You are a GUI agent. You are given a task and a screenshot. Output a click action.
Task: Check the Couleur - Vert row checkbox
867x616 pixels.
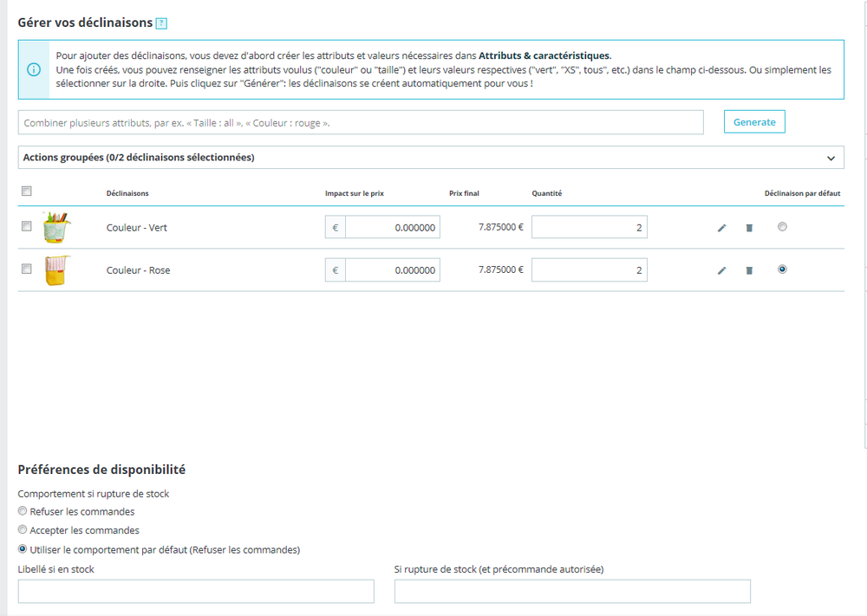click(27, 226)
